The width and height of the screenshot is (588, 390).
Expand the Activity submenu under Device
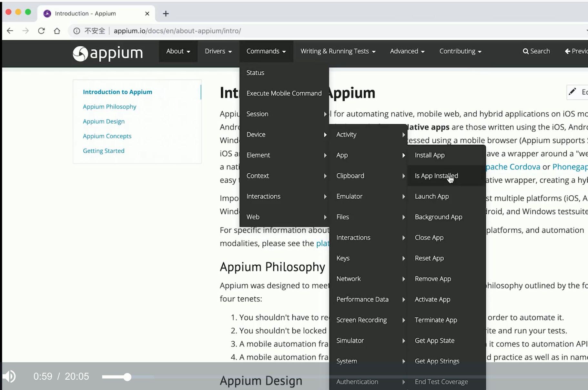click(368, 135)
